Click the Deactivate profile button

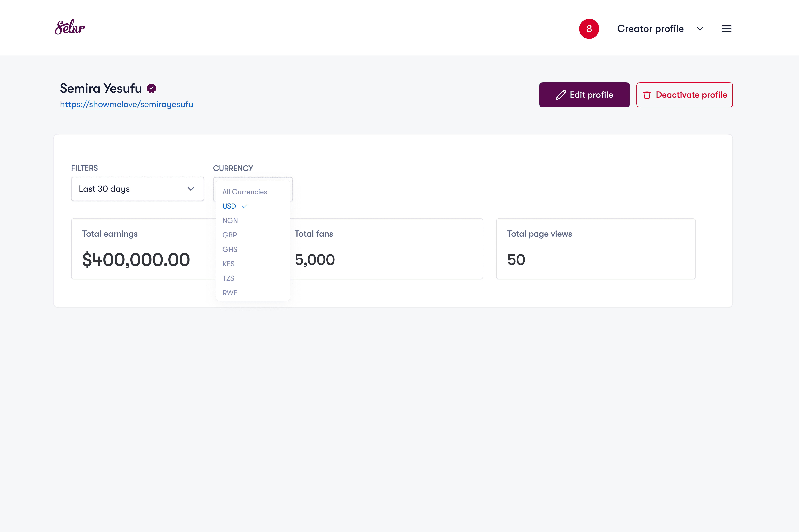684,95
